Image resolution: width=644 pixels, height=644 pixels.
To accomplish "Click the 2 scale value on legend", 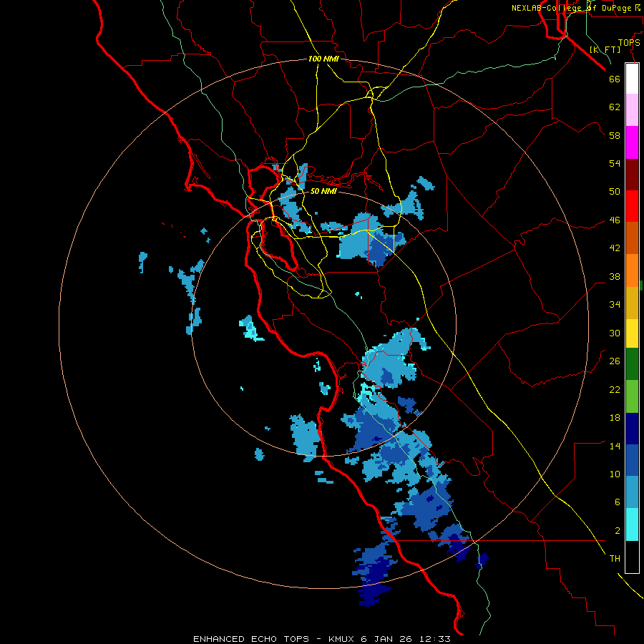I will pos(618,531).
